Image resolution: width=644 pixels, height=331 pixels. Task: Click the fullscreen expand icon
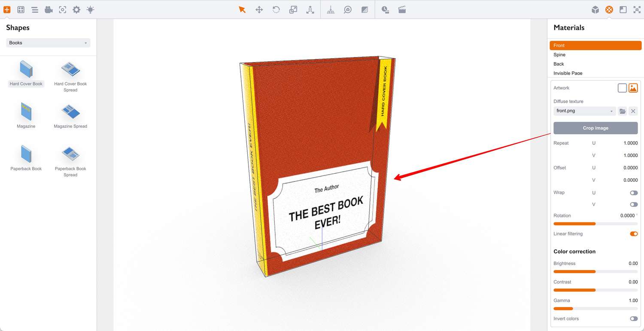click(637, 9)
